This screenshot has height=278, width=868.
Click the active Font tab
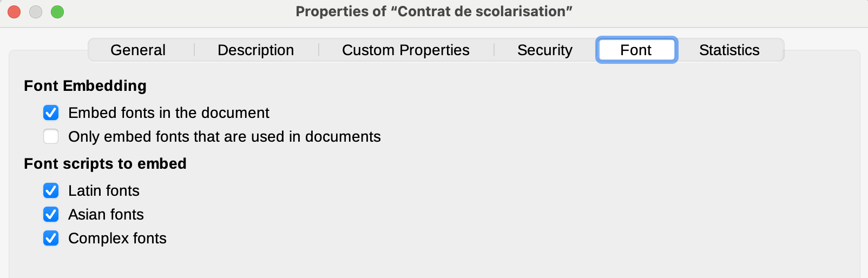[636, 50]
